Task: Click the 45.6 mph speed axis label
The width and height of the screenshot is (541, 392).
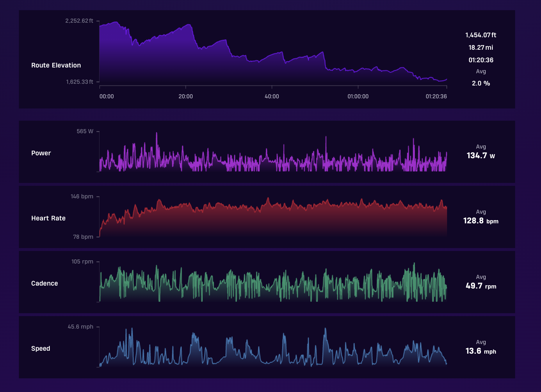Action: click(80, 327)
